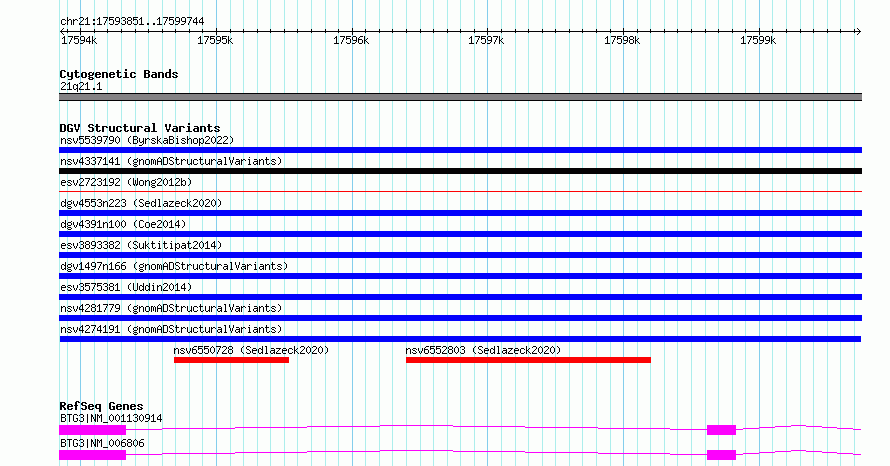Click red bar of nsv6552803 variant
The image size is (890, 466).
528,360
